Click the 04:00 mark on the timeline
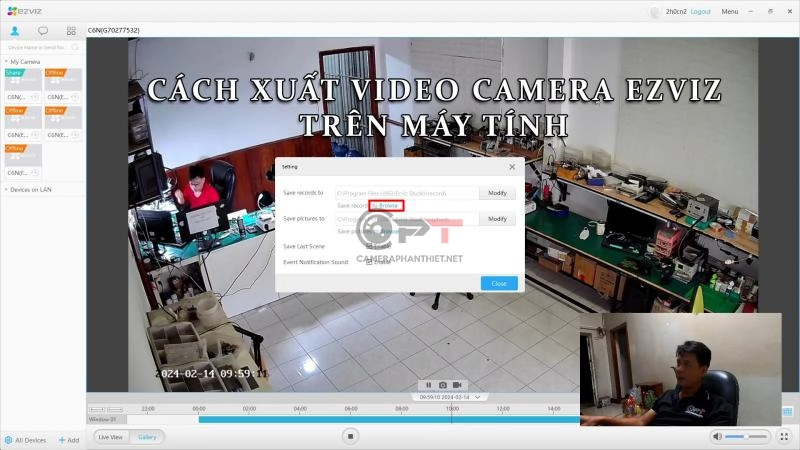The image size is (800, 450). coord(300,409)
